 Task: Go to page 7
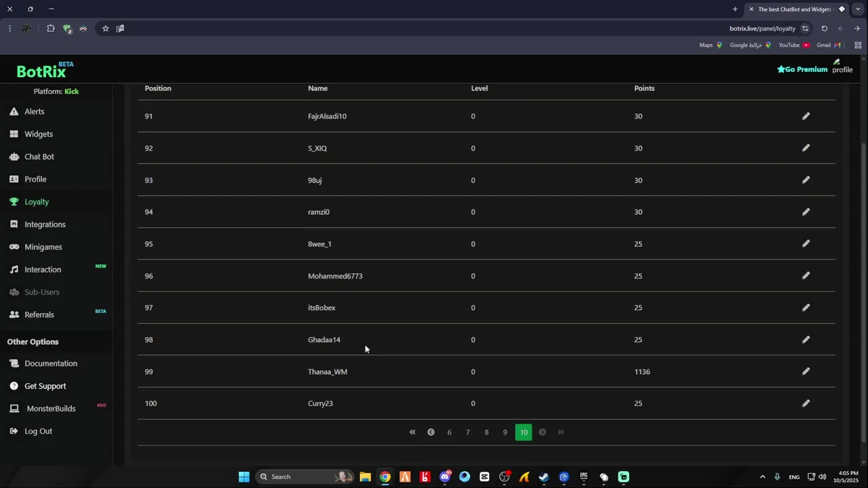tap(467, 432)
